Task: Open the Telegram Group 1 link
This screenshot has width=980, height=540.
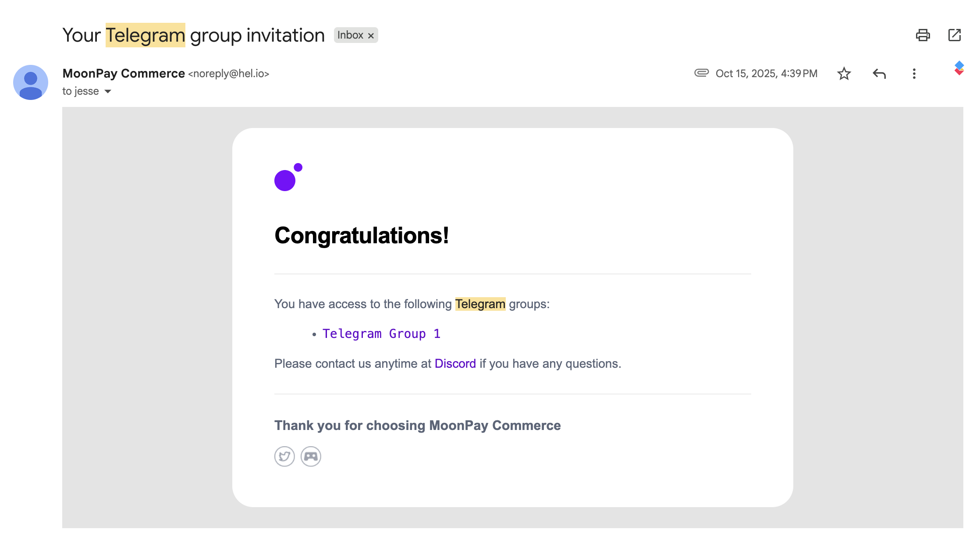Action: click(x=381, y=334)
